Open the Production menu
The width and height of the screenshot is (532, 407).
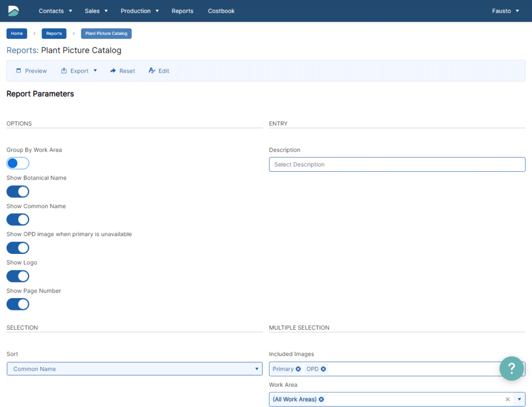[x=139, y=11]
